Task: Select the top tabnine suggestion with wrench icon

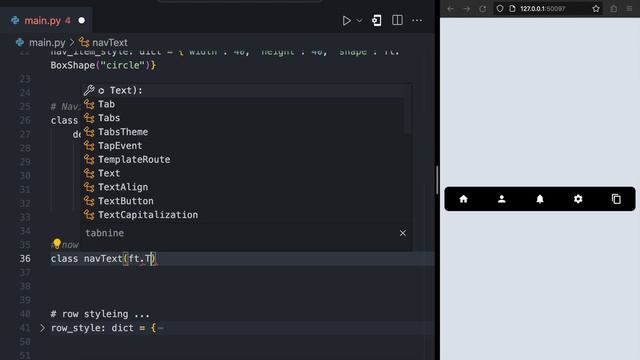Action: coord(243,91)
